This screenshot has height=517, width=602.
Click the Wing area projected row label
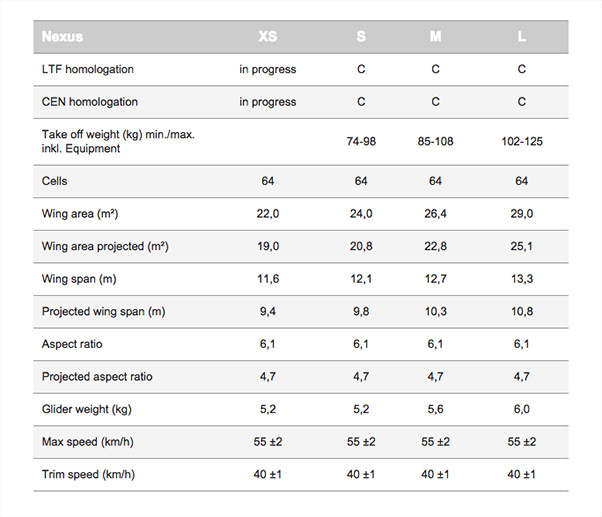(x=105, y=246)
